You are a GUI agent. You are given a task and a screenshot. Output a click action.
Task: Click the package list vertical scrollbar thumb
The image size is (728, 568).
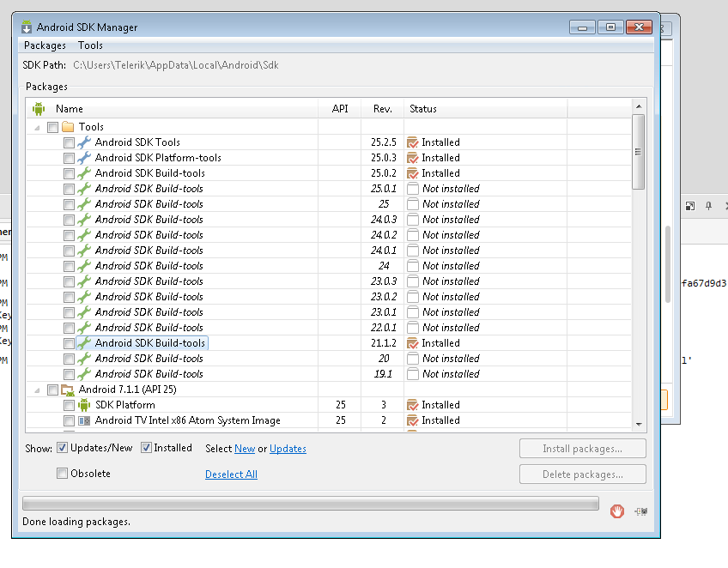pos(638,152)
